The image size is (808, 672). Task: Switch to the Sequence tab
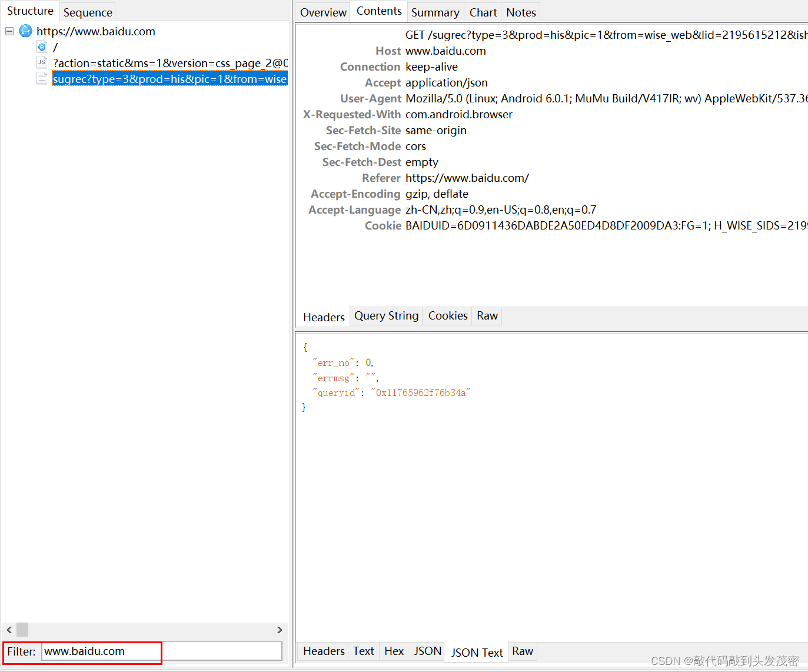[88, 12]
